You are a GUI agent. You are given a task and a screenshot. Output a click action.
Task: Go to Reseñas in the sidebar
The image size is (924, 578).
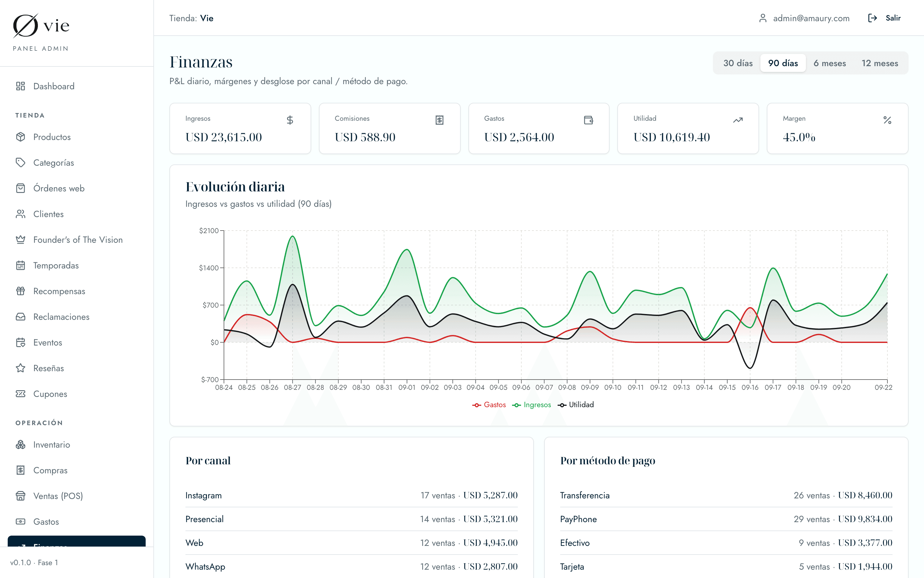(x=76, y=368)
